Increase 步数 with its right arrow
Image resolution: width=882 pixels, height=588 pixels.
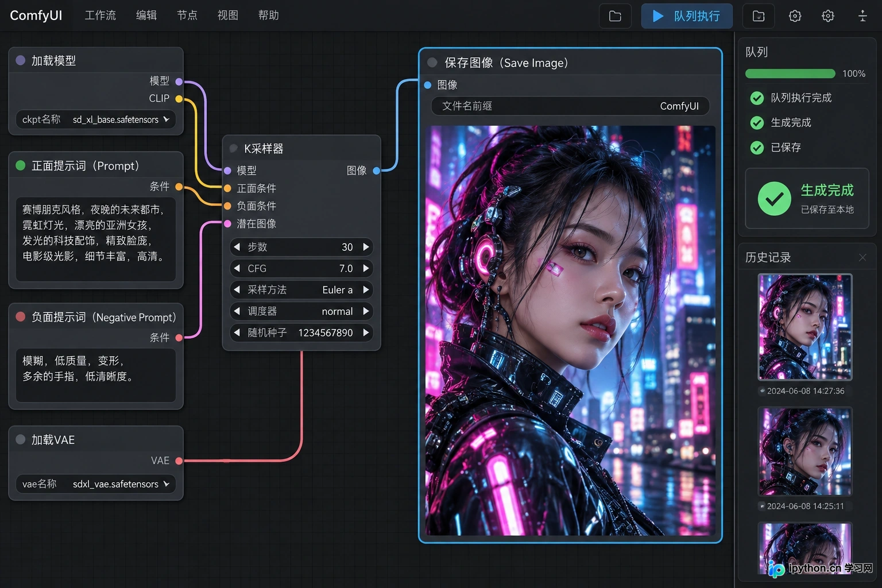pyautogui.click(x=366, y=247)
